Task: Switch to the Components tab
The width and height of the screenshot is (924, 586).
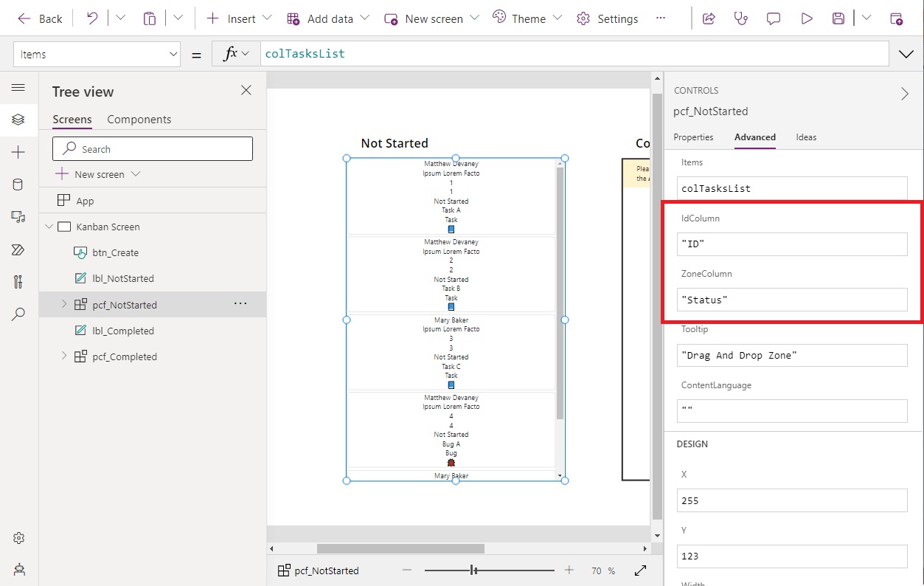Action: [140, 119]
